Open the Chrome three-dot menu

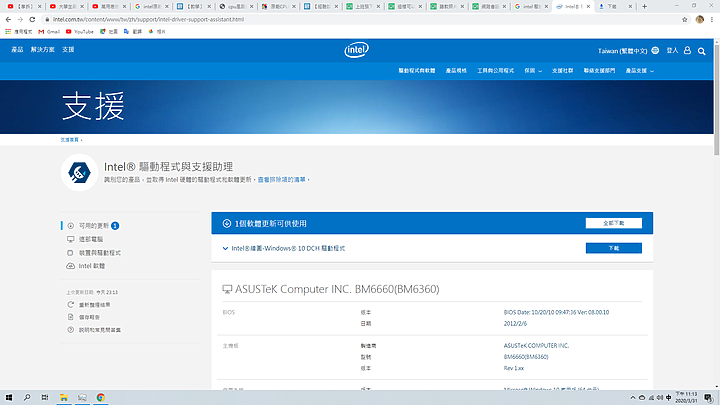712,19
